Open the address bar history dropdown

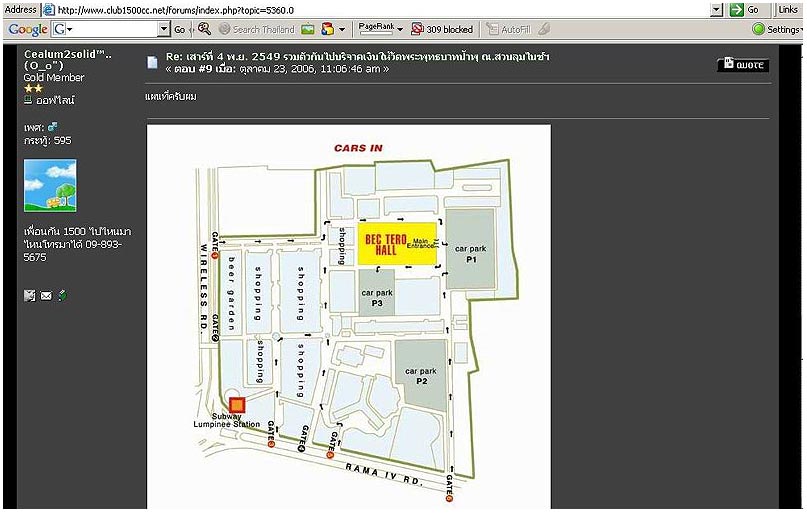click(x=716, y=9)
